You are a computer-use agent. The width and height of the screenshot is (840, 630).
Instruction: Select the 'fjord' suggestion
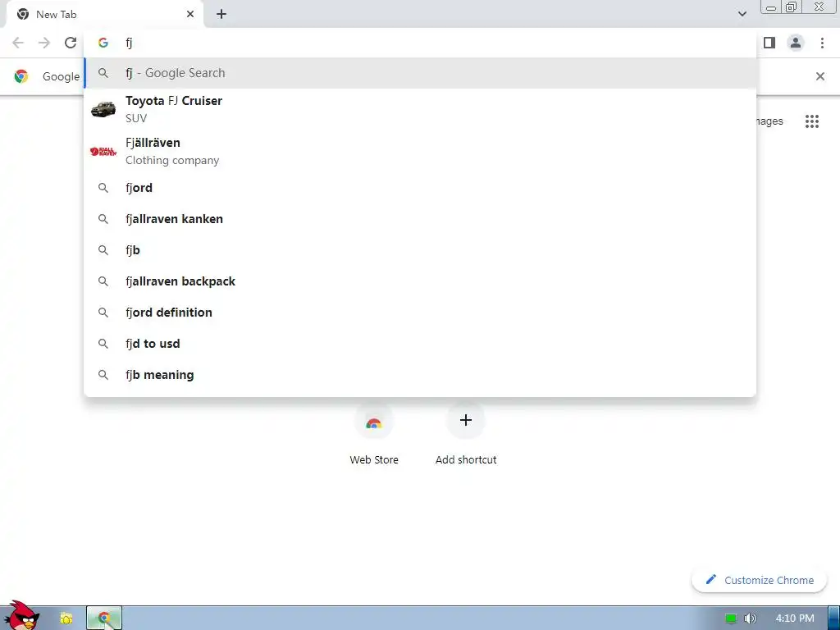pyautogui.click(x=420, y=188)
